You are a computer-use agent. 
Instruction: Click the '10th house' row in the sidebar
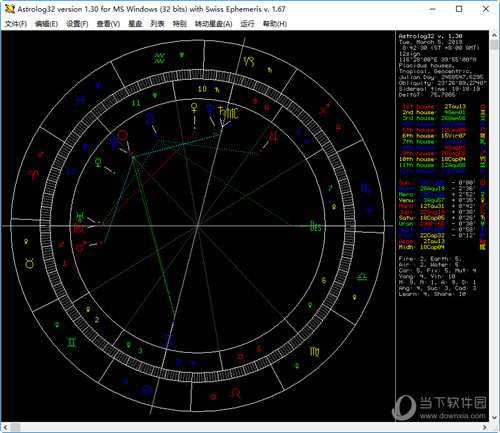[x=443, y=159]
